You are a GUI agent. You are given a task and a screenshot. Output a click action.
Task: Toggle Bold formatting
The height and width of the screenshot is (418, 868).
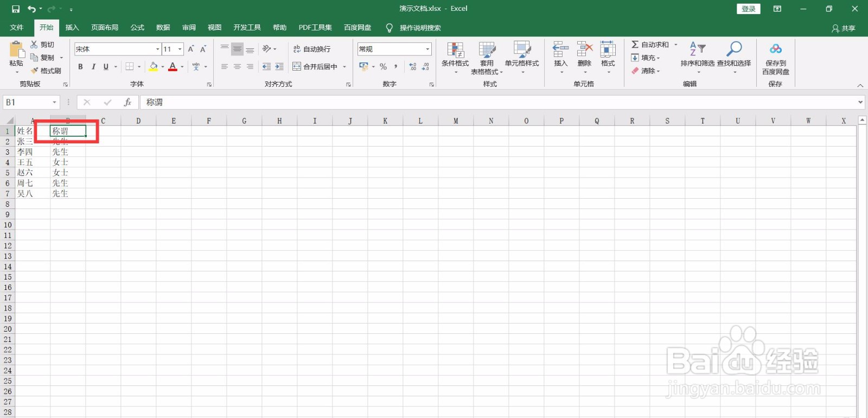(x=80, y=66)
